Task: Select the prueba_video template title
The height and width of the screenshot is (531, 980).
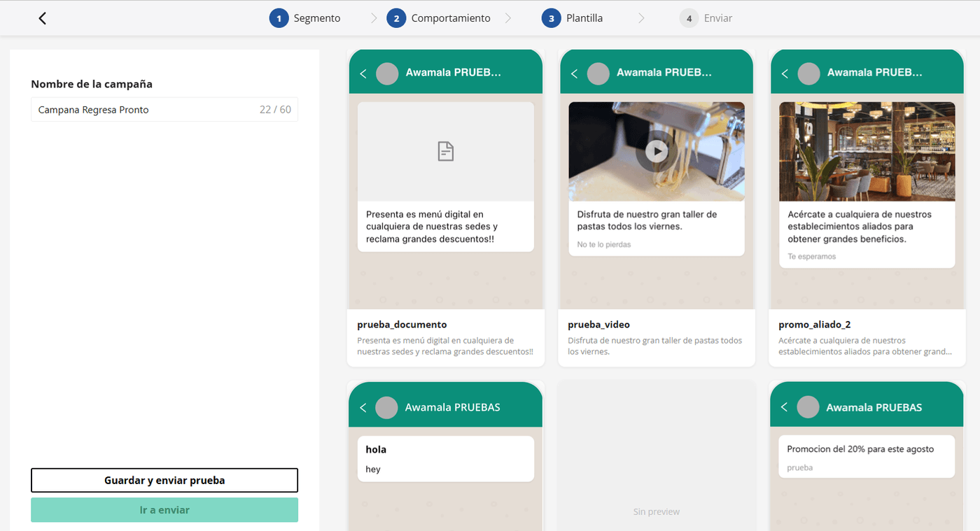Action: point(598,325)
